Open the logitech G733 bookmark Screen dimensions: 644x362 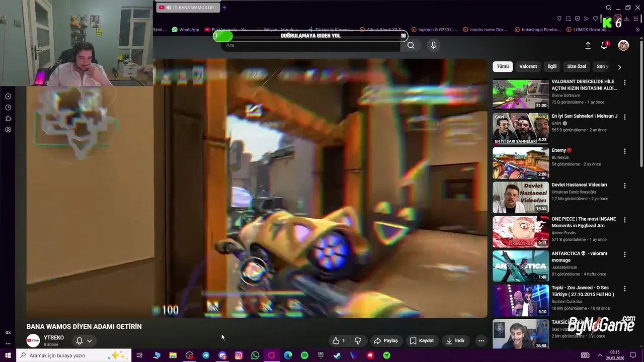coord(434,30)
